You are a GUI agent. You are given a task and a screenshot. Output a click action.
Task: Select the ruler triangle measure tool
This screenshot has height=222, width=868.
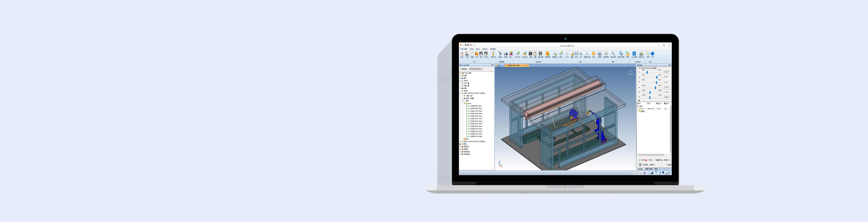572,54
